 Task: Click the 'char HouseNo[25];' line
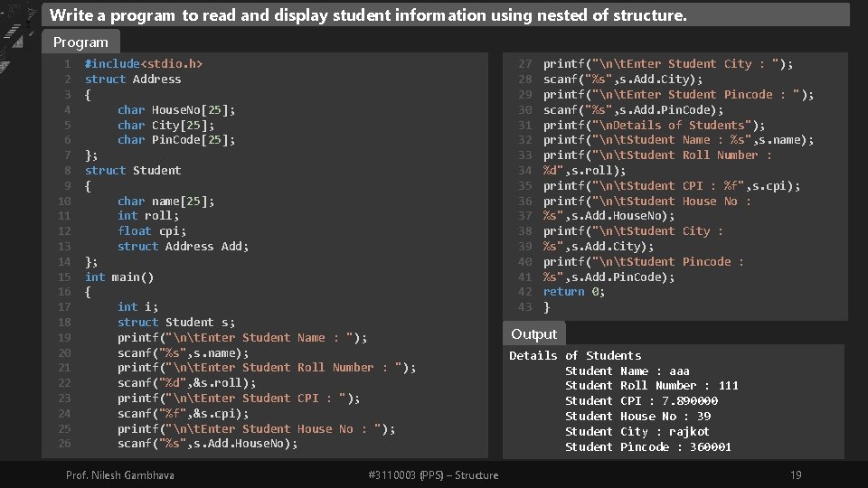(x=176, y=109)
